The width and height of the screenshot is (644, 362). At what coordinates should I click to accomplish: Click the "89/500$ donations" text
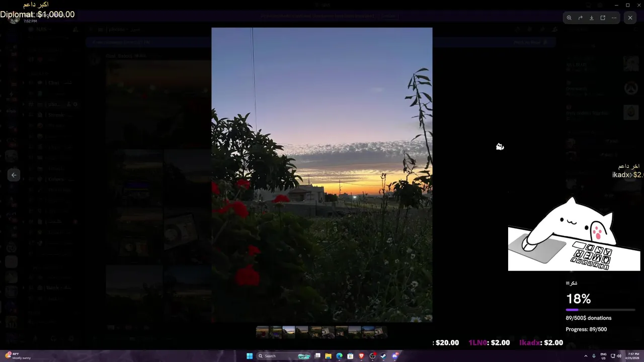click(x=589, y=318)
